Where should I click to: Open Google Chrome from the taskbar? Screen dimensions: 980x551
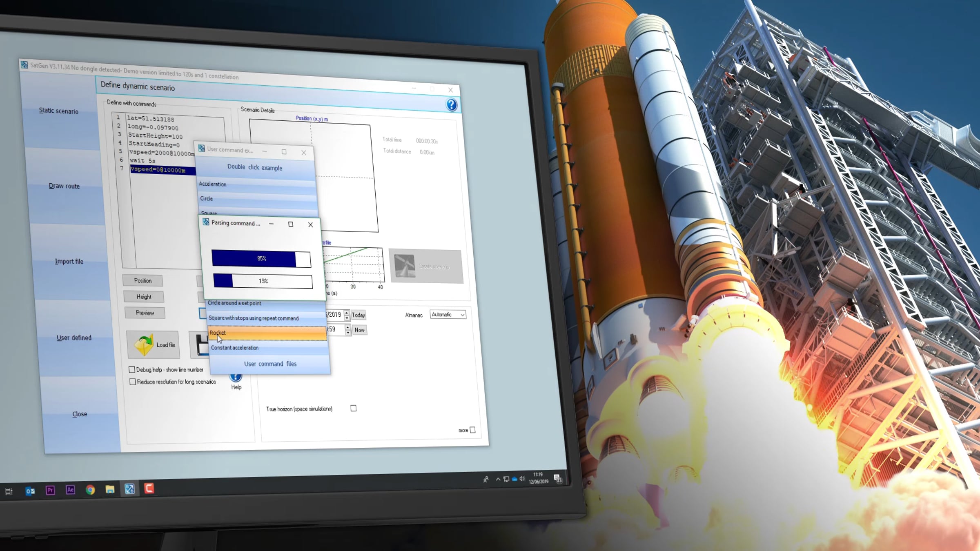click(90, 489)
